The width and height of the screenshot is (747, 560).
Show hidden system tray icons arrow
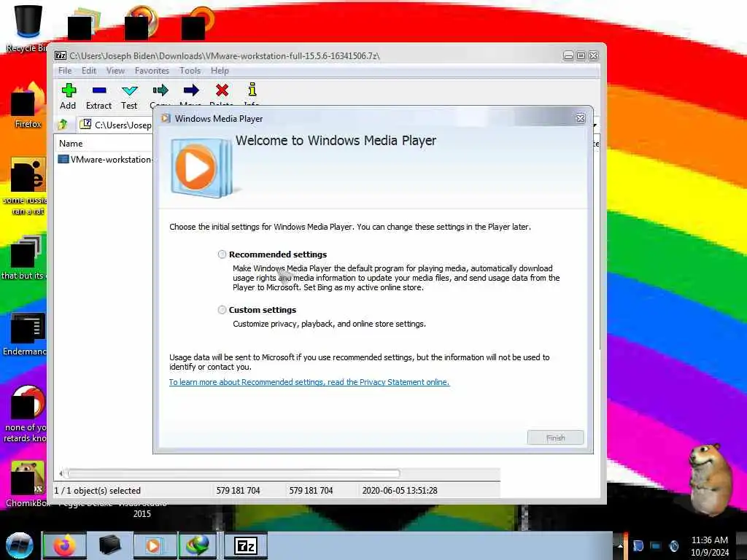coord(620,546)
